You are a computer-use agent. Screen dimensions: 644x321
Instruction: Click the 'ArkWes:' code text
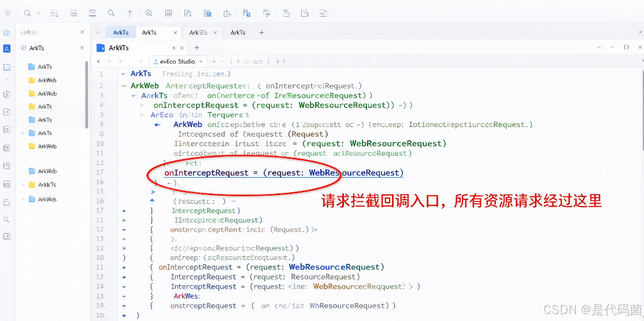pyautogui.click(x=187, y=296)
